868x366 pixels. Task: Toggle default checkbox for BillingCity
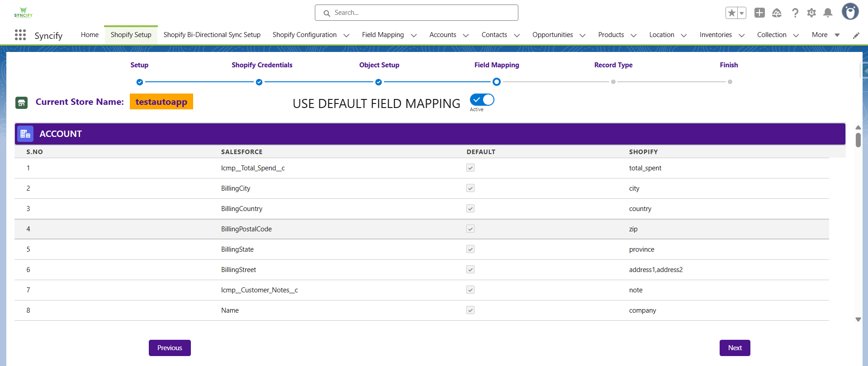click(x=470, y=188)
